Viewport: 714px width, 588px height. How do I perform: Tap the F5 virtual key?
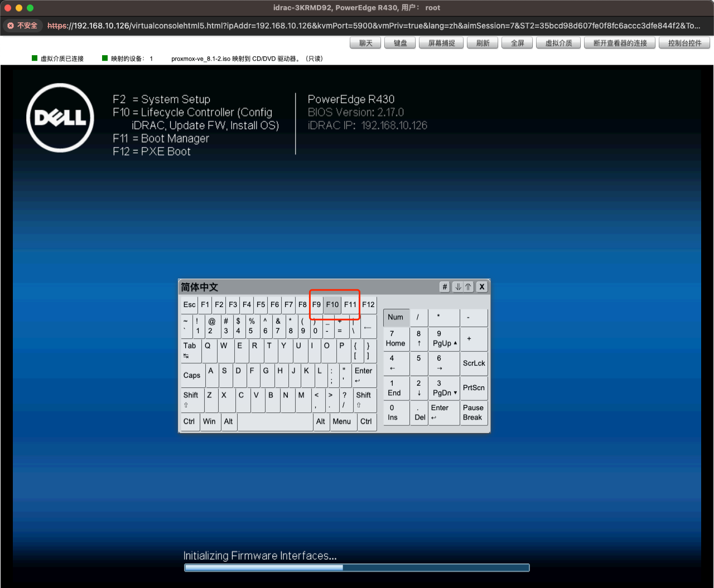[261, 304]
